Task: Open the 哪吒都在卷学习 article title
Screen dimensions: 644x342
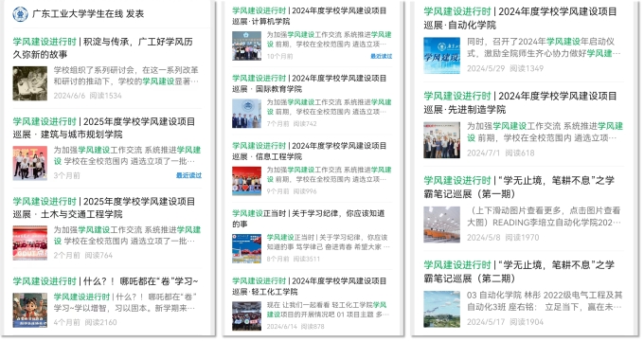Action: [x=105, y=281]
